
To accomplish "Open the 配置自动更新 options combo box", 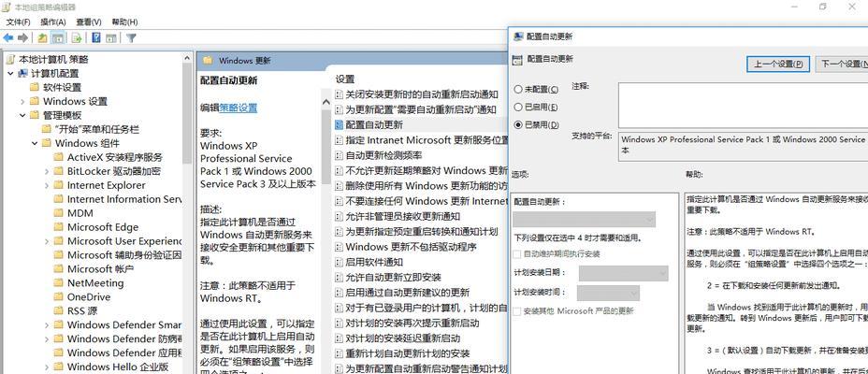I will pyautogui.click(x=585, y=220).
